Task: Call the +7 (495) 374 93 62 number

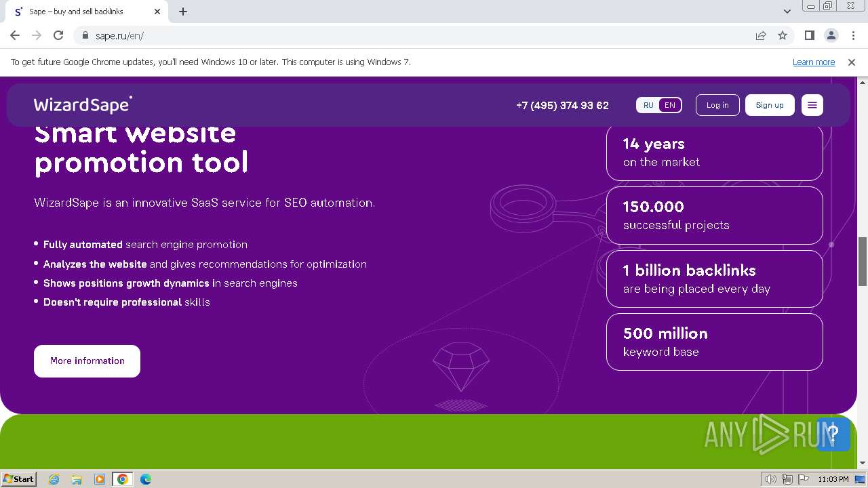Action: (562, 105)
